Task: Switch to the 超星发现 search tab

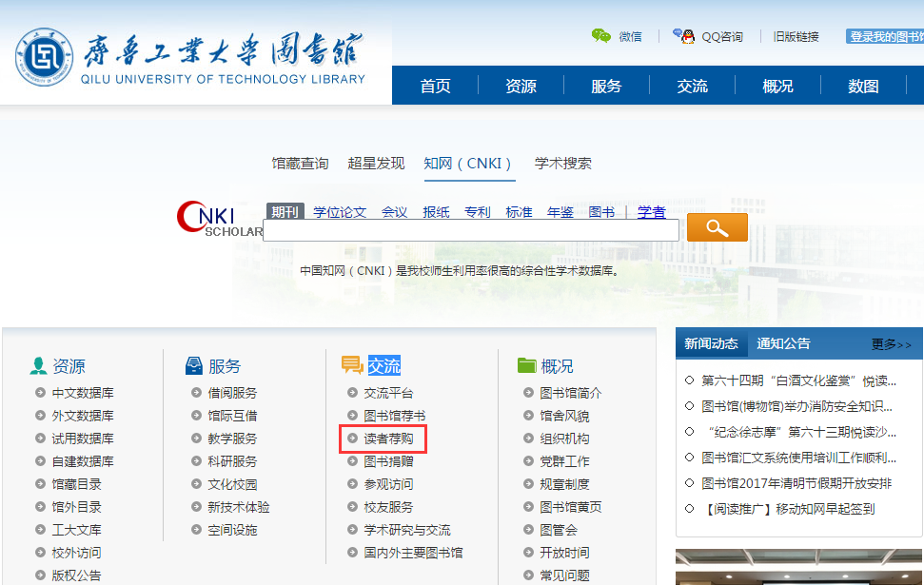Action: (x=376, y=164)
